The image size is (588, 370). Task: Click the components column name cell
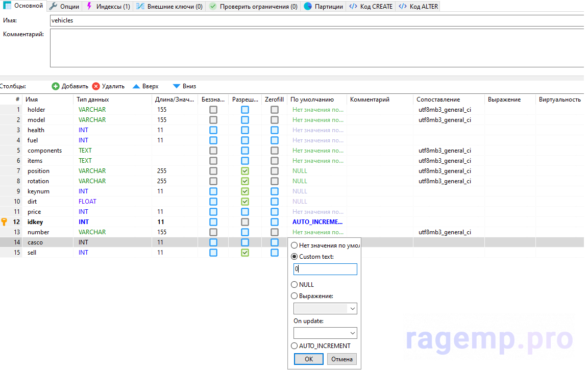click(x=44, y=151)
